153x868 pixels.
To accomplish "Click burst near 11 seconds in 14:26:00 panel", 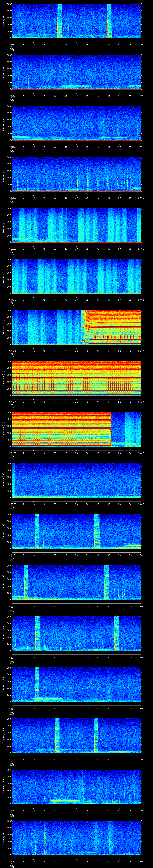I will coord(37,531).
